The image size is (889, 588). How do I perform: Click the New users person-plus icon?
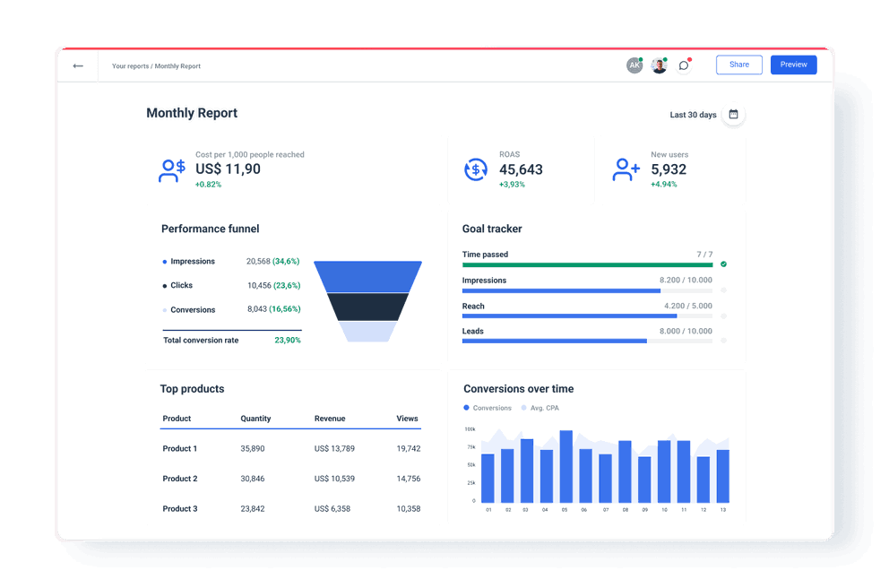click(626, 169)
